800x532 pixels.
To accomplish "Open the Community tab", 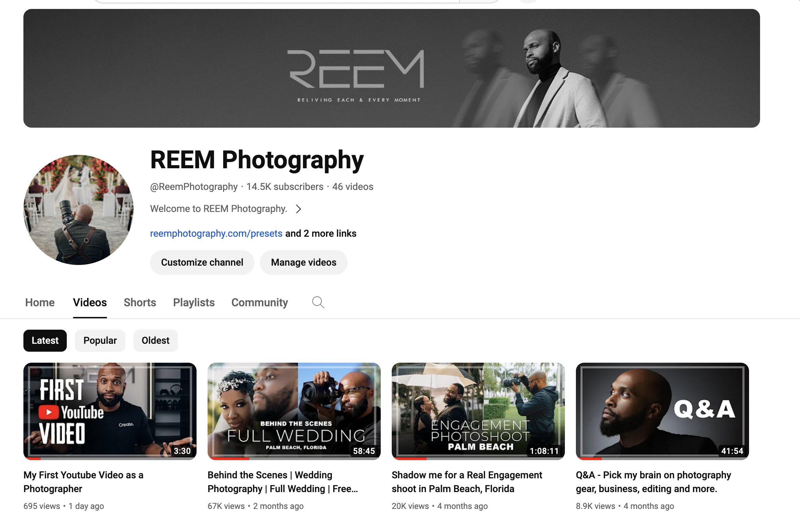I will coord(260,302).
